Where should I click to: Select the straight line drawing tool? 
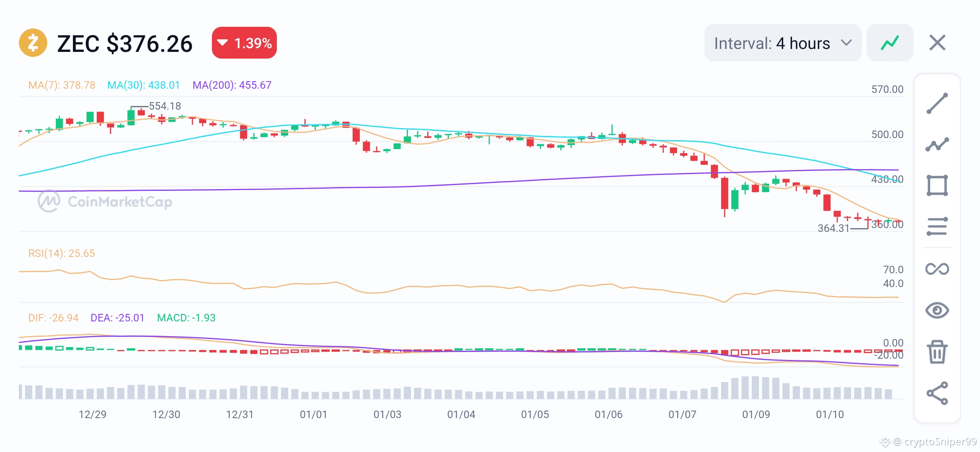pyautogui.click(x=937, y=103)
